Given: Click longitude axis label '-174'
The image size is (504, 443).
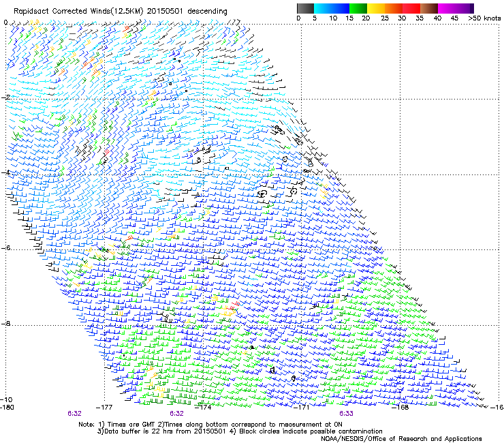Looking at the screenshot, I should coord(203,408).
